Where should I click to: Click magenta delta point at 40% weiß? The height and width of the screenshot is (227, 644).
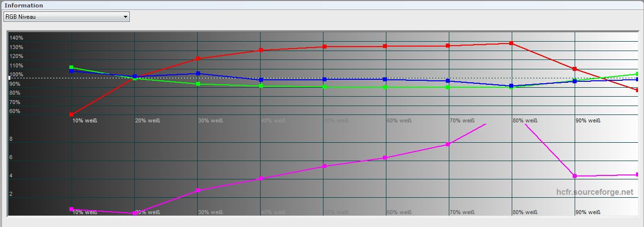(x=261, y=178)
